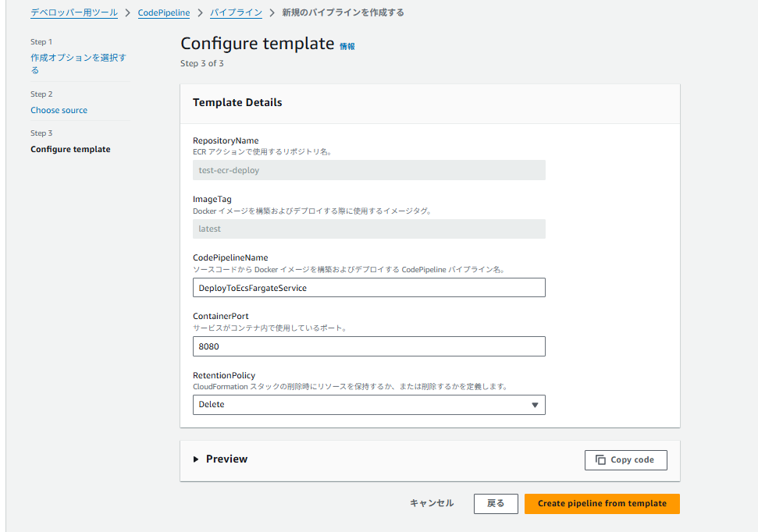The width and height of the screenshot is (758, 532).
Task: Click the CodePipelineName label
Action: click(230, 257)
